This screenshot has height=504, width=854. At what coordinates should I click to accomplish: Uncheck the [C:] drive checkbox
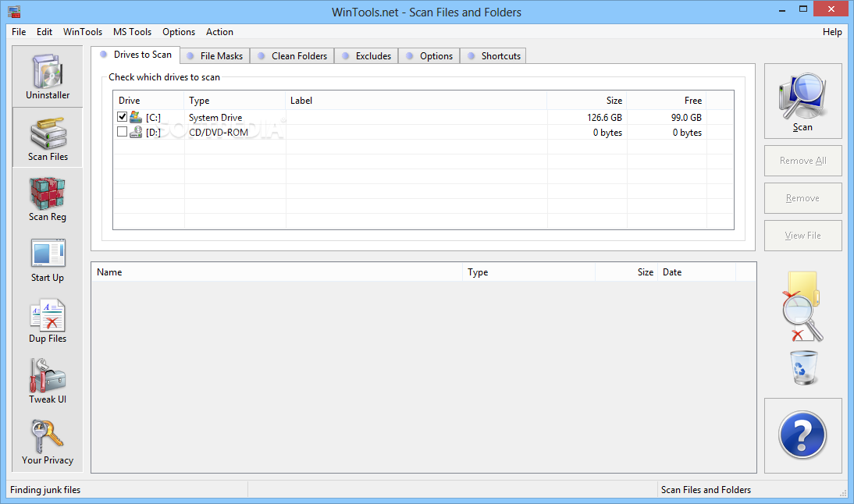[x=122, y=116]
